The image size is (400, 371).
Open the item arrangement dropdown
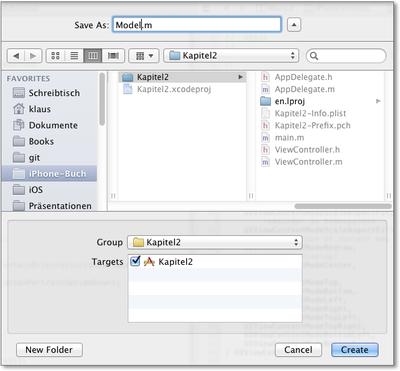pos(144,56)
